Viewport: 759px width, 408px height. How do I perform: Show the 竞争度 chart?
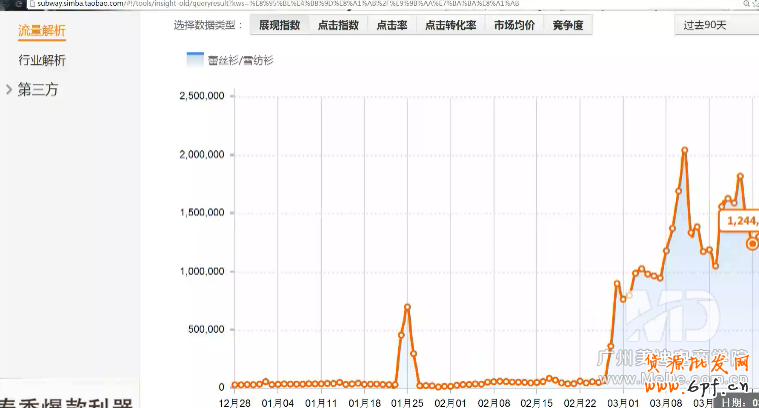click(566, 25)
